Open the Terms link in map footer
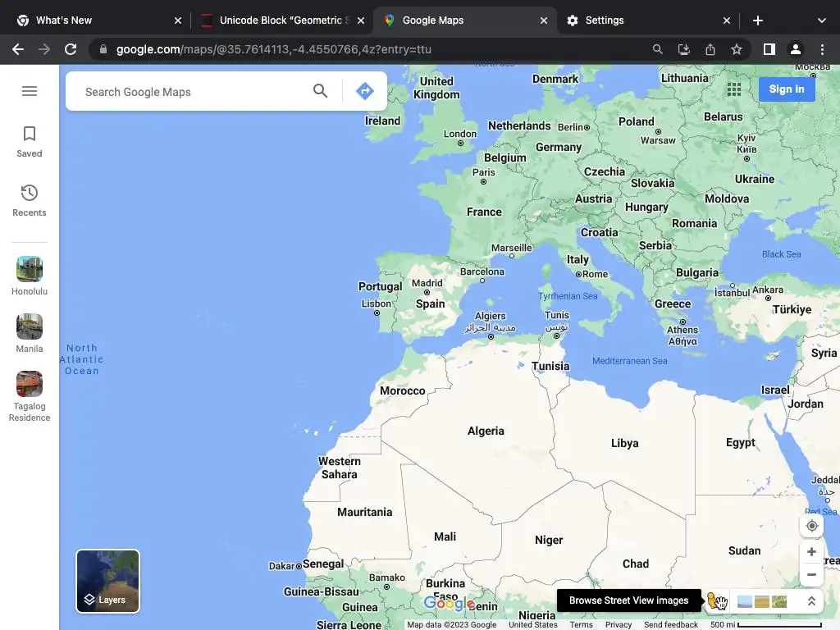This screenshot has height=630, width=840. 581,624
